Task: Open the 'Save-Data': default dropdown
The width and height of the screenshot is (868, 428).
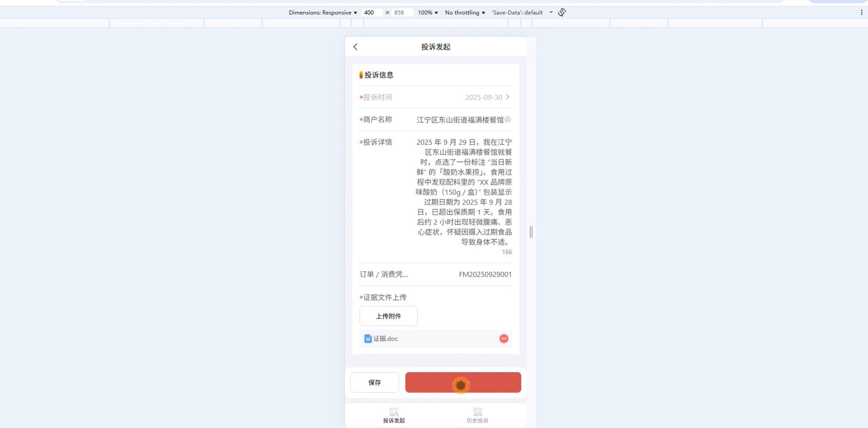Action: [522, 13]
